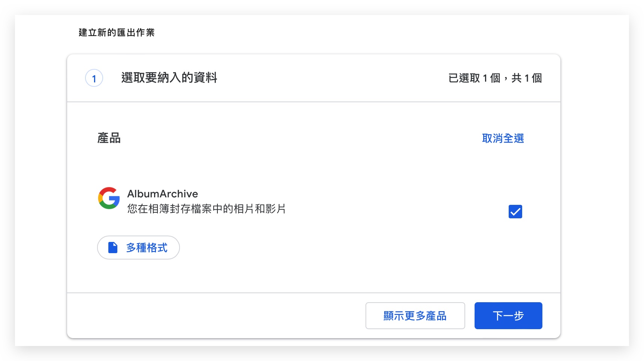The width and height of the screenshot is (644, 361).
Task: Click the 取消全選 link
Action: (x=503, y=139)
